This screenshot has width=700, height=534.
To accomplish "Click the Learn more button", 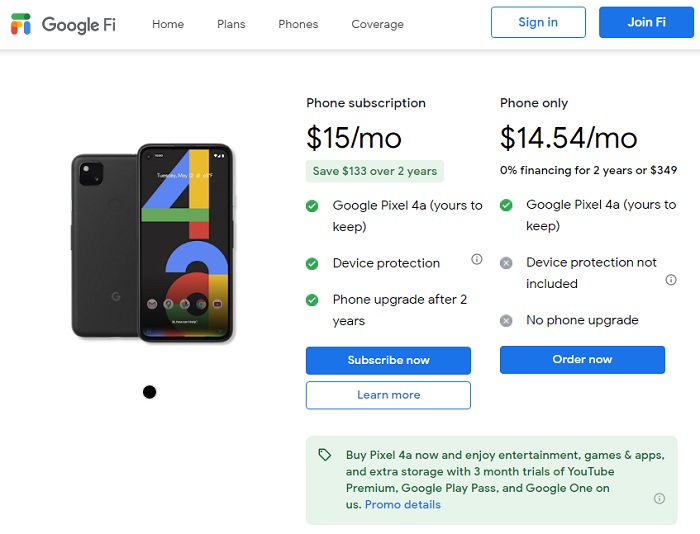I will pos(388,395).
